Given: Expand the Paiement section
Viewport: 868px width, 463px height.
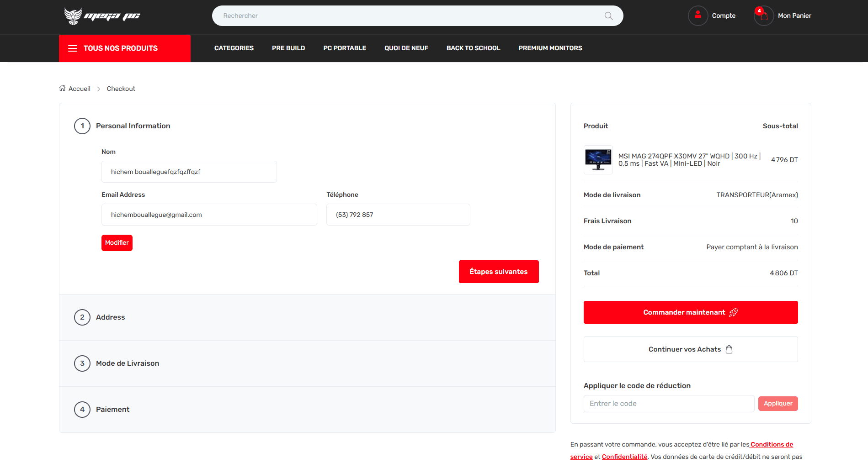Looking at the screenshot, I should [307, 410].
